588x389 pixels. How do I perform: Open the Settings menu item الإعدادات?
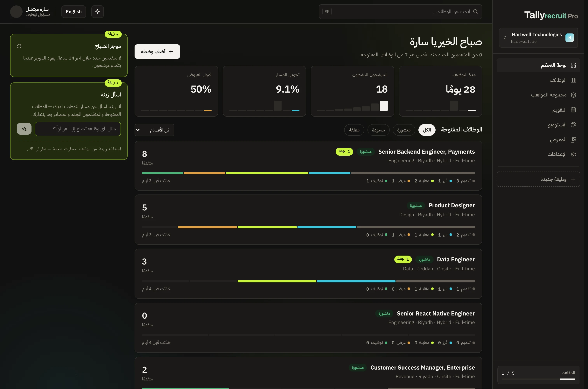tap(538, 154)
